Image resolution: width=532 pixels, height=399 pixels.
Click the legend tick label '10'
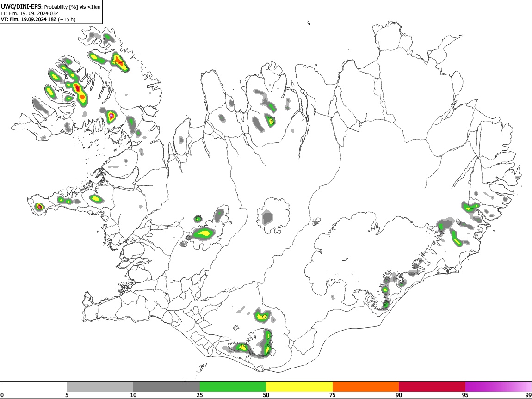[133, 395]
